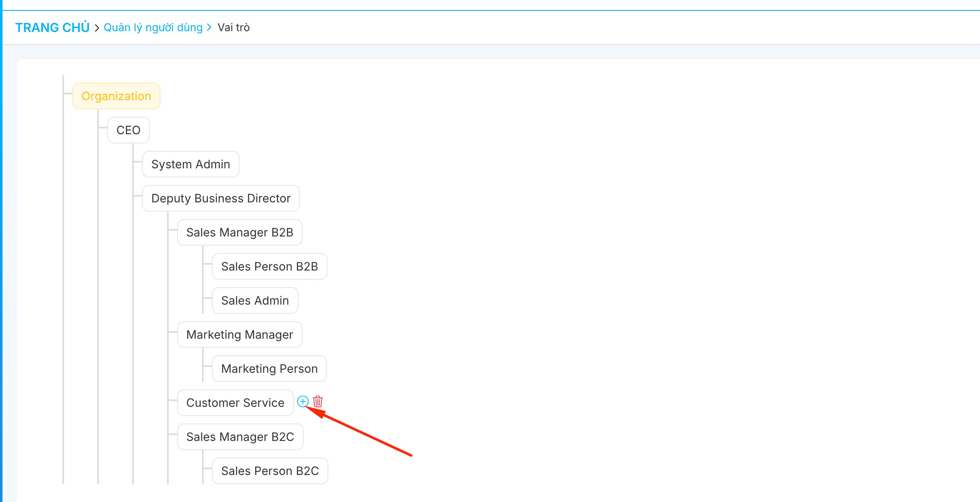This screenshot has width=980, height=502.
Task: Select Deputy Business Director role
Action: coord(221,198)
